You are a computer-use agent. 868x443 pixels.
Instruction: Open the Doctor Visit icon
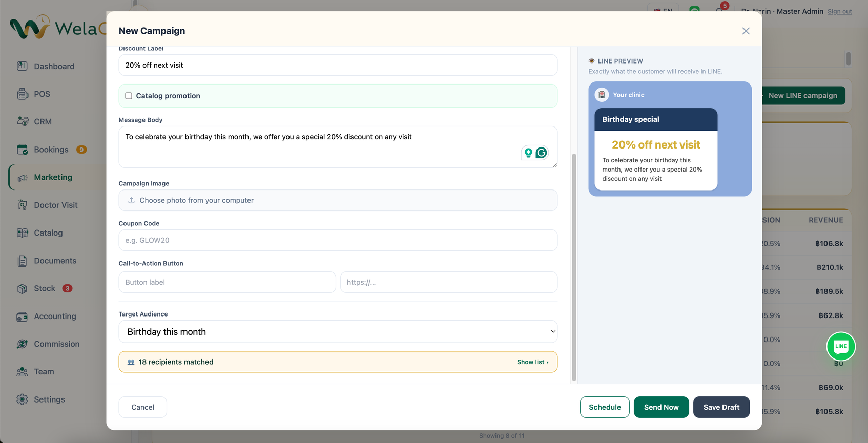(x=22, y=205)
